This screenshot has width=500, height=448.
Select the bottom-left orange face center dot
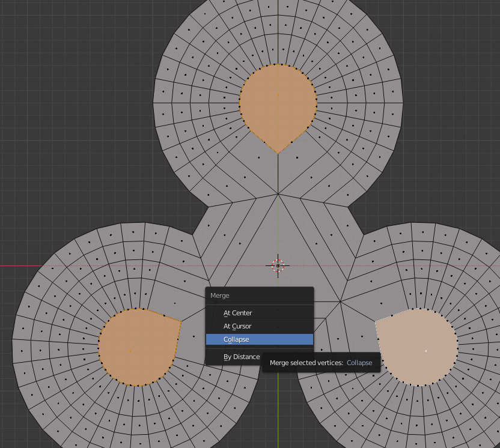(x=130, y=350)
